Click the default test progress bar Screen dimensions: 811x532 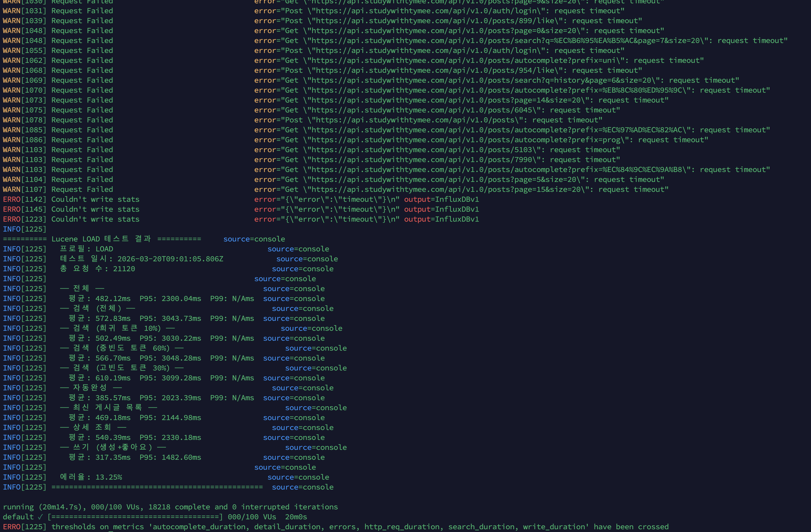pos(135,517)
